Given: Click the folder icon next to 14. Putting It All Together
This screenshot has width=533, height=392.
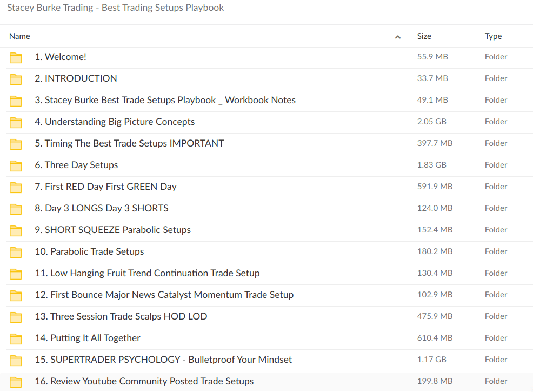Looking at the screenshot, I should [x=16, y=338].
